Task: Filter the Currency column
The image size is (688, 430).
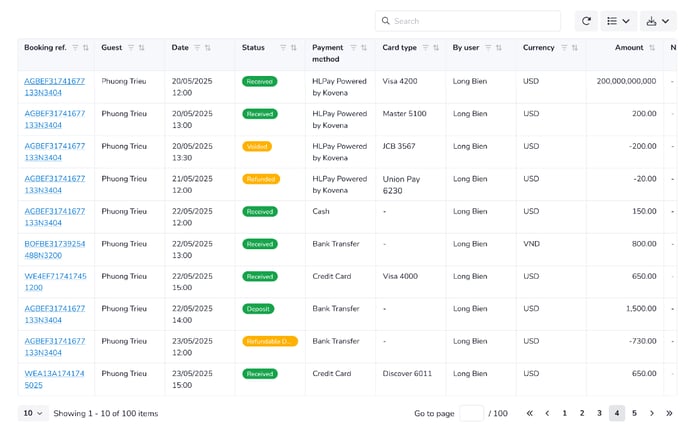Action: [564, 47]
